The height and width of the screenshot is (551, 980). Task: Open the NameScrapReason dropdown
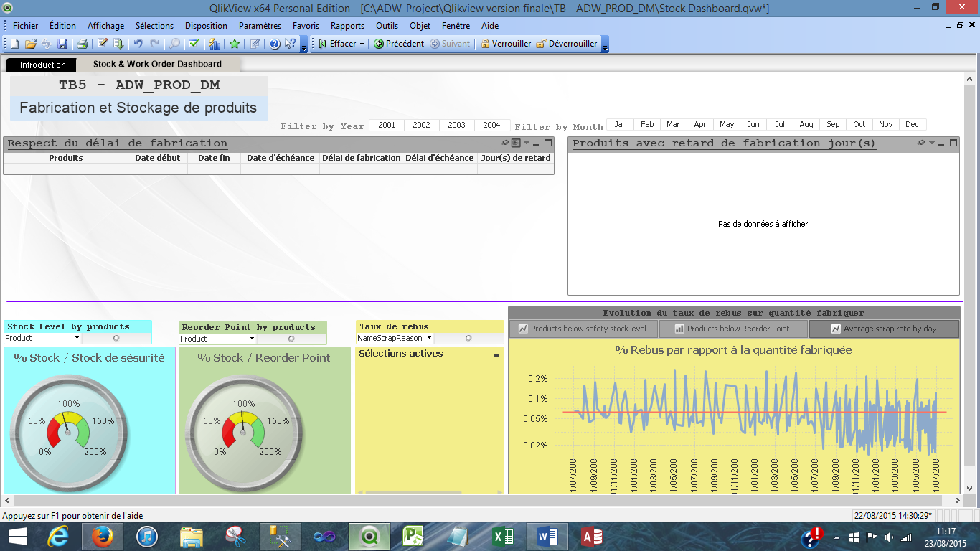(429, 338)
